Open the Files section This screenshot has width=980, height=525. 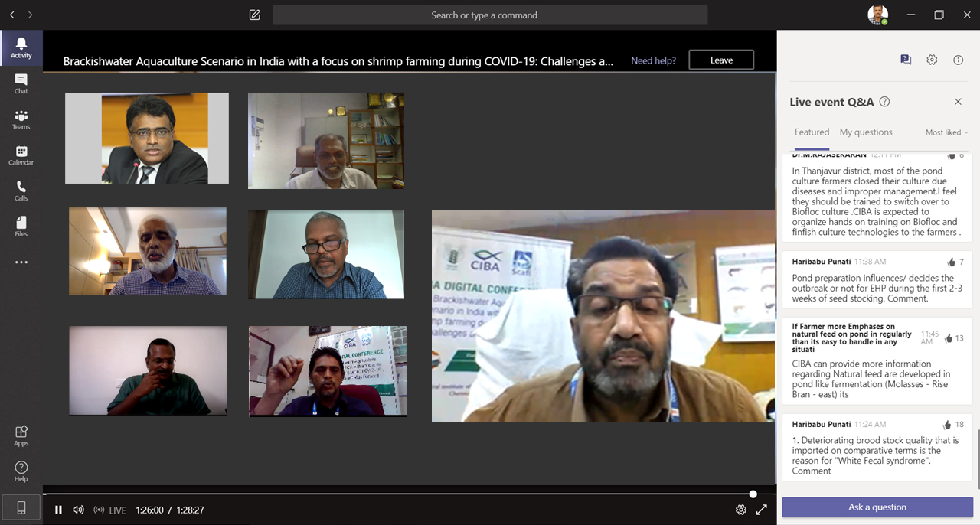coord(21,227)
